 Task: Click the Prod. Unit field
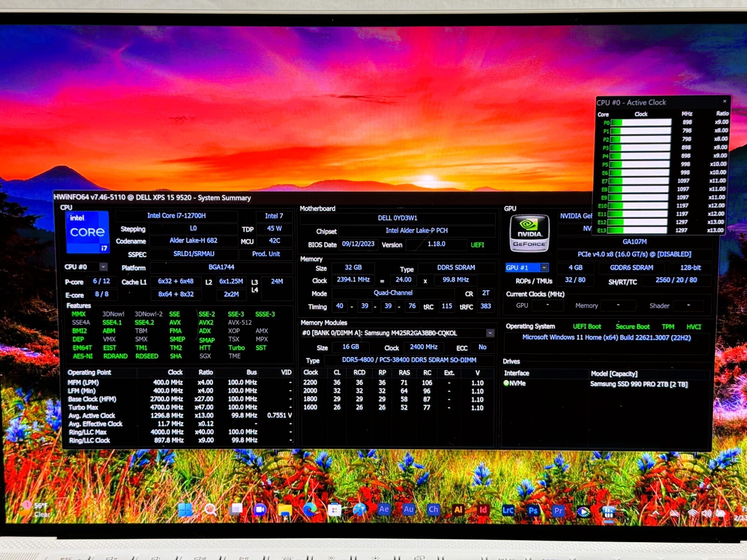pyautogui.click(x=266, y=254)
